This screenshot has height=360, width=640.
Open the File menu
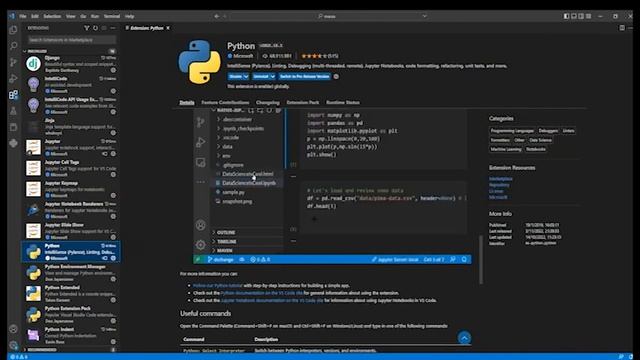[23, 16]
